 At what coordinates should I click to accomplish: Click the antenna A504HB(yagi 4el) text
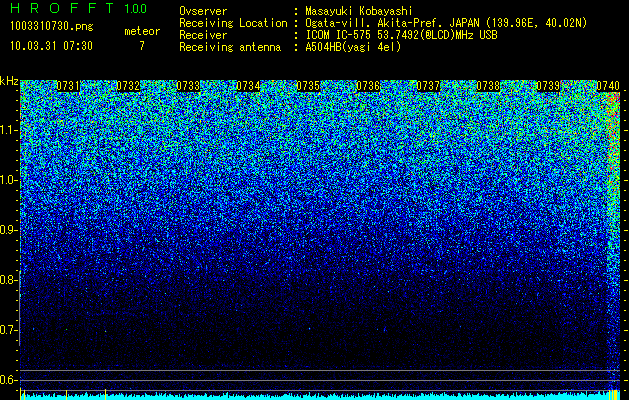(353, 47)
